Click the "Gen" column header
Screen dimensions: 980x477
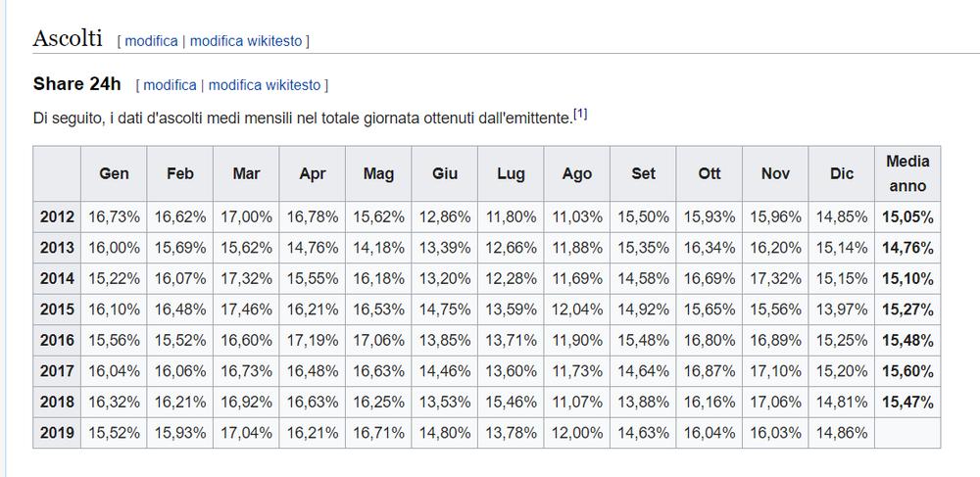[115, 173]
